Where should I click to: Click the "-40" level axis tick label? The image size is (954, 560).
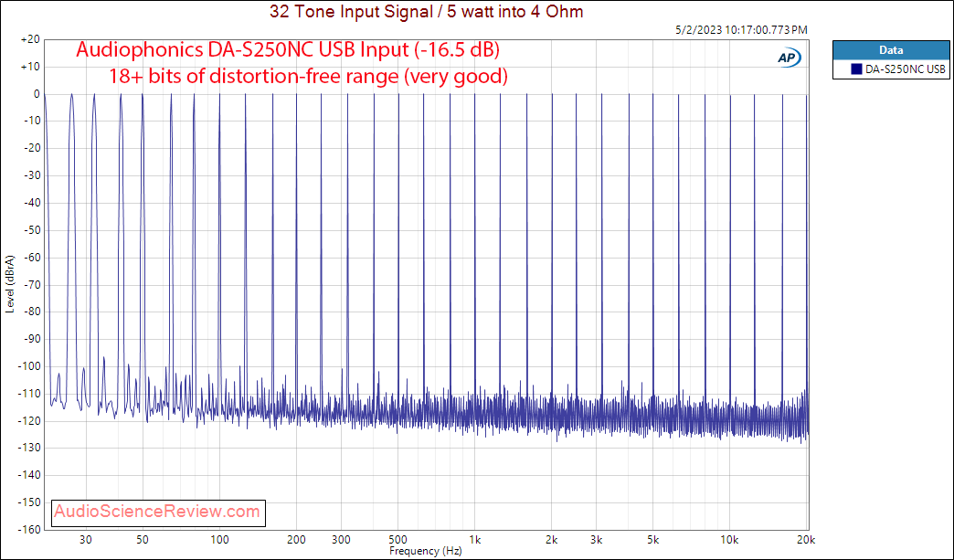coord(31,203)
